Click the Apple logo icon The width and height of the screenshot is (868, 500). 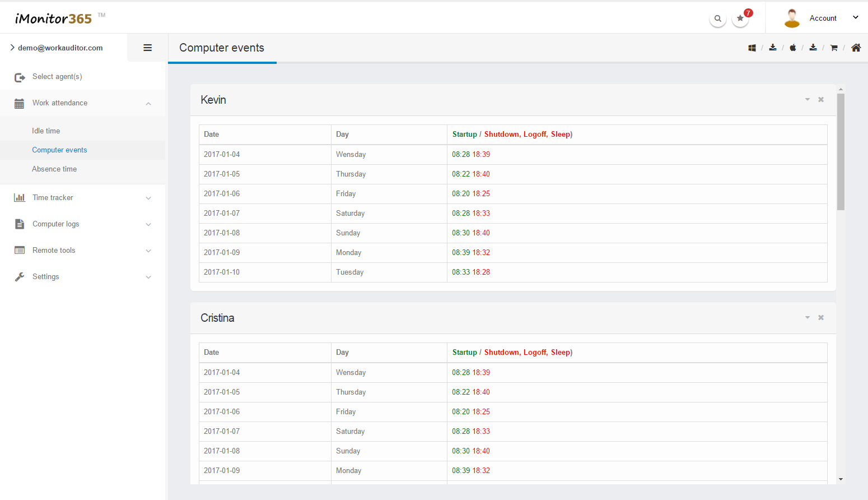tap(793, 48)
